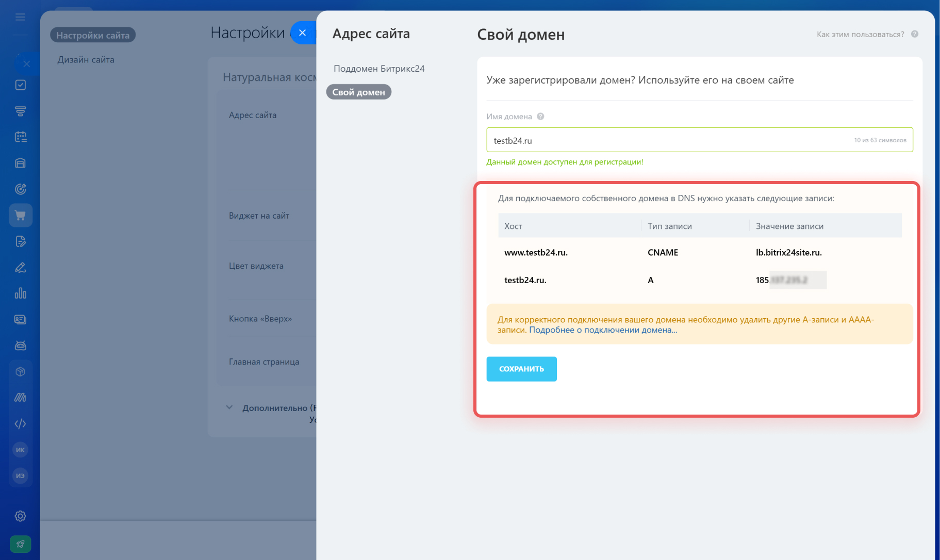The image size is (940, 560).
Task: Open the hamburger main menu
Action: tap(20, 17)
